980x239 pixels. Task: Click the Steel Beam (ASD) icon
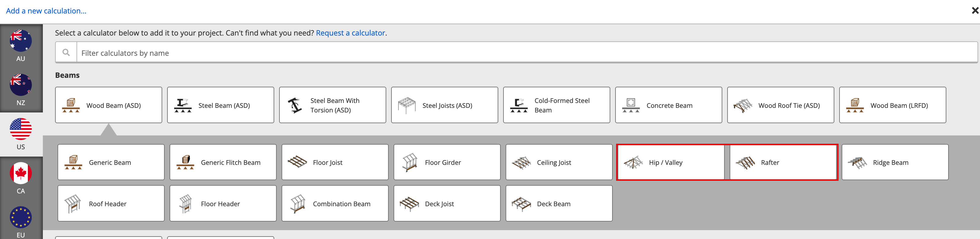183,105
